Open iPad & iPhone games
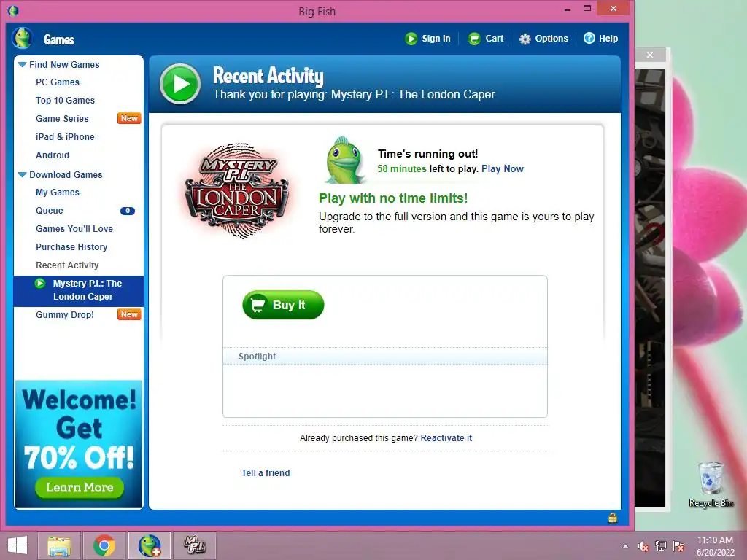Image resolution: width=747 pixels, height=560 pixels. [65, 137]
